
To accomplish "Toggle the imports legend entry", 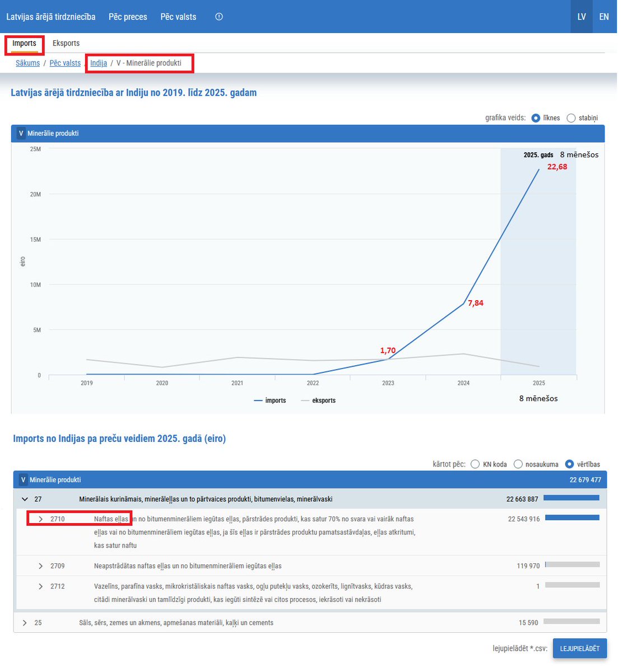I will [x=270, y=400].
